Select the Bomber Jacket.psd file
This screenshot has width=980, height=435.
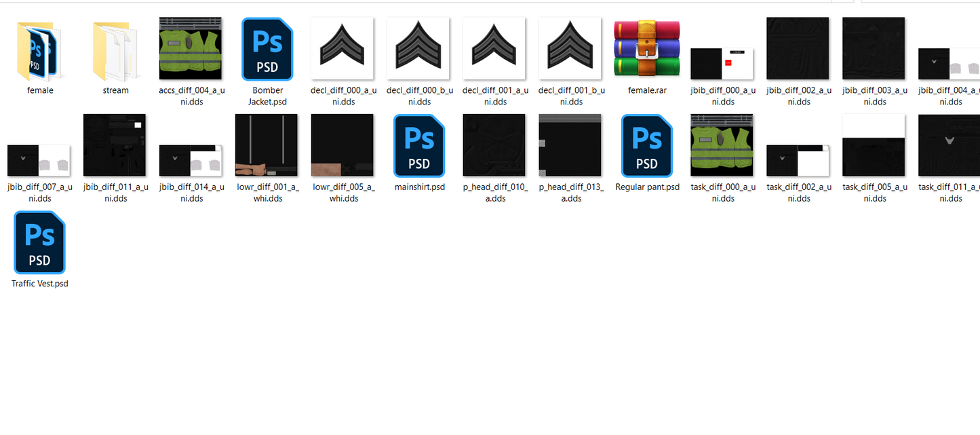click(x=267, y=50)
